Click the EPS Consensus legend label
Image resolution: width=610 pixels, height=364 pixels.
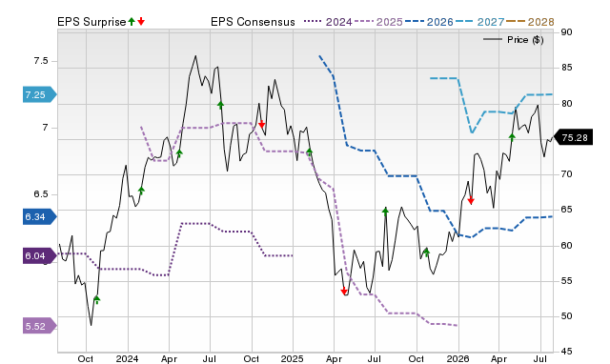(253, 22)
